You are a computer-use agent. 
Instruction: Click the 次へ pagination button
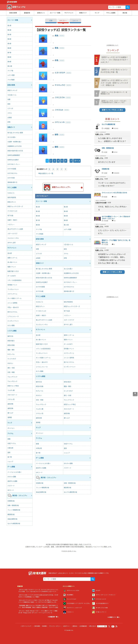(x=77, y=161)
